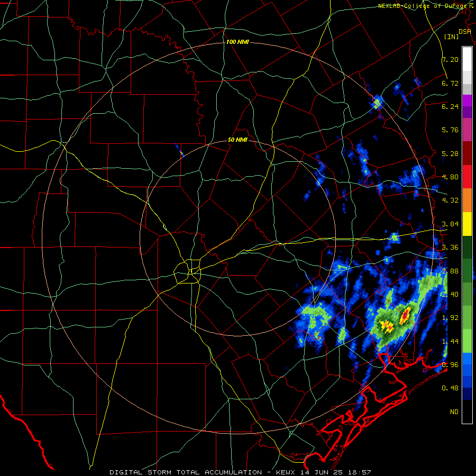The width and height of the screenshot is (476, 476).
Task: Click the 'KEWX' station identifier
Action: tap(287, 472)
